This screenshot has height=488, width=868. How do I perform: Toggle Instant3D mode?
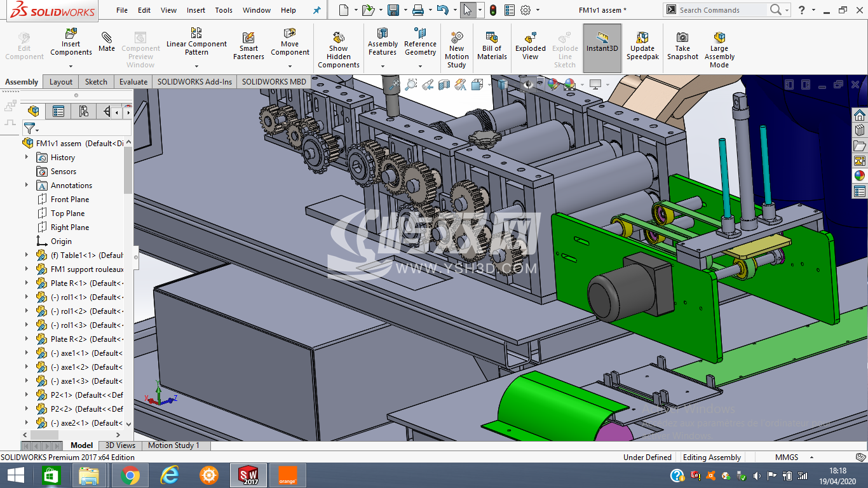point(602,48)
